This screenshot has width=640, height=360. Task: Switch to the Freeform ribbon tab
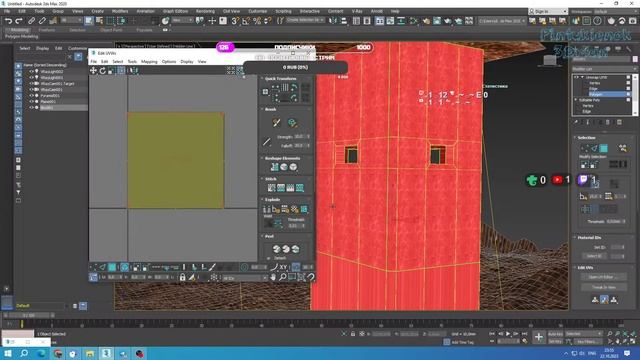tap(47, 30)
